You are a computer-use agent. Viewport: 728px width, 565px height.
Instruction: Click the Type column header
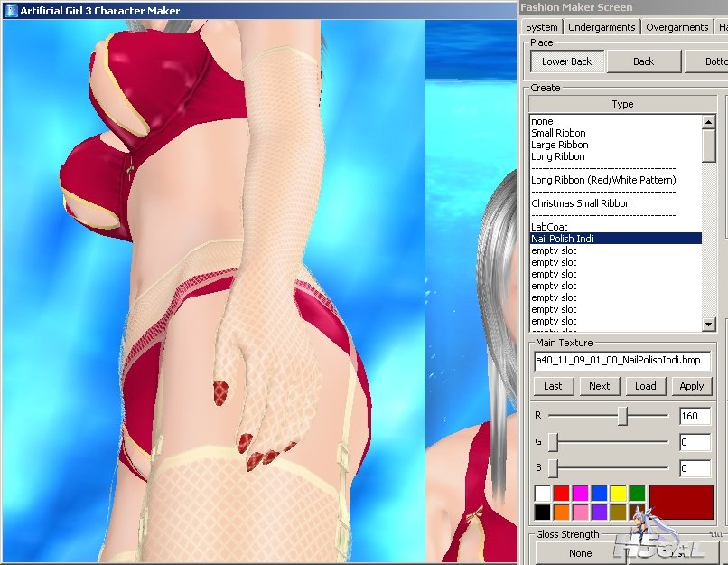(x=622, y=104)
